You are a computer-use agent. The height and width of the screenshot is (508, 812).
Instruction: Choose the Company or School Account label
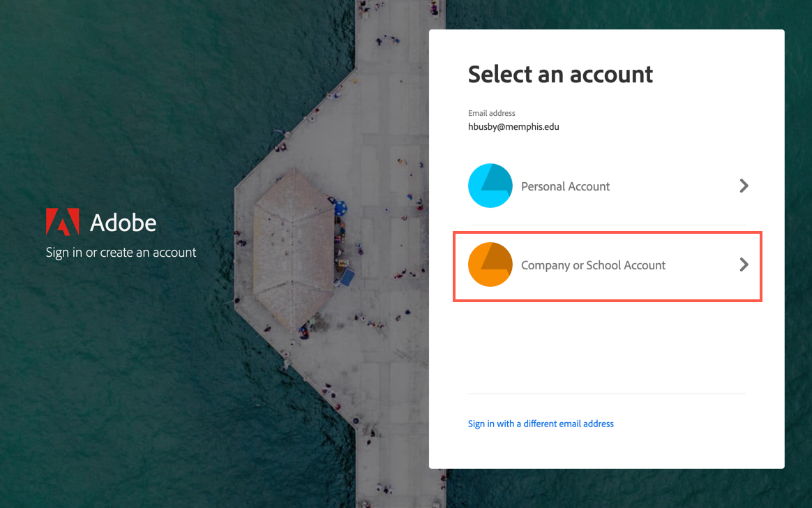(593, 265)
